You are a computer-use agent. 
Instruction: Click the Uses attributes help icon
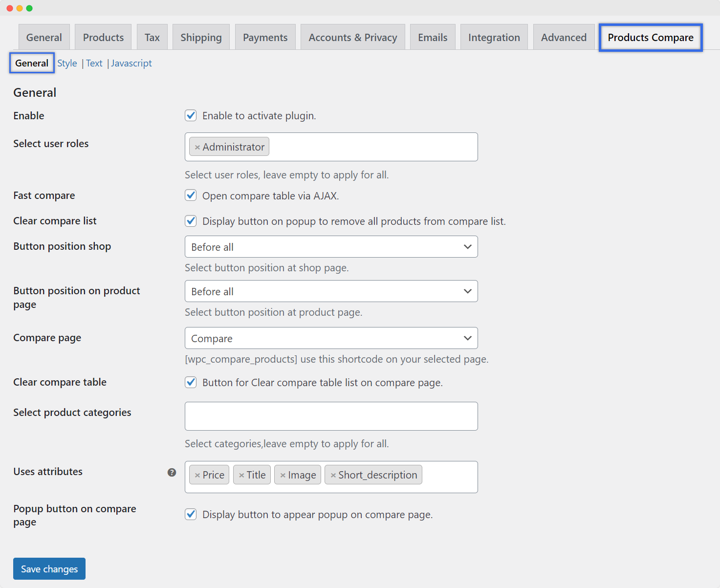(172, 472)
